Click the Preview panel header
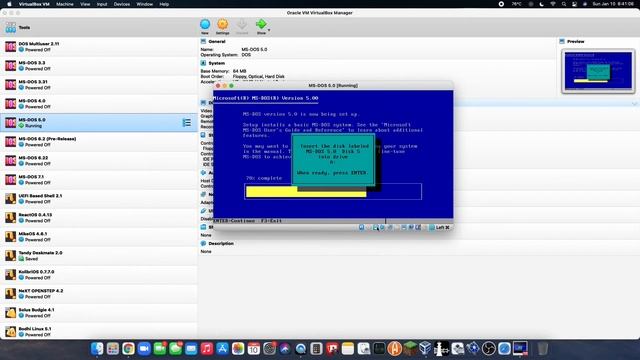The height and width of the screenshot is (360, 640). pyautogui.click(x=576, y=42)
